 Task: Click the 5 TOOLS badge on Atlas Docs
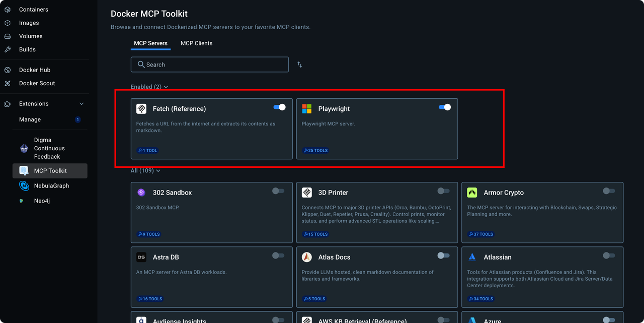tap(314, 299)
